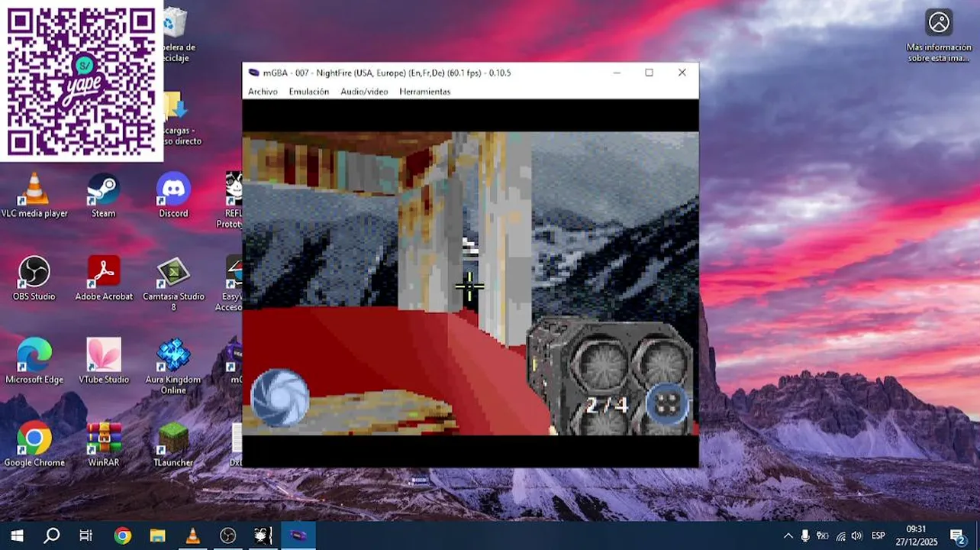This screenshot has height=550, width=980.
Task: Open the Discord desktop shortcut
Action: click(173, 196)
